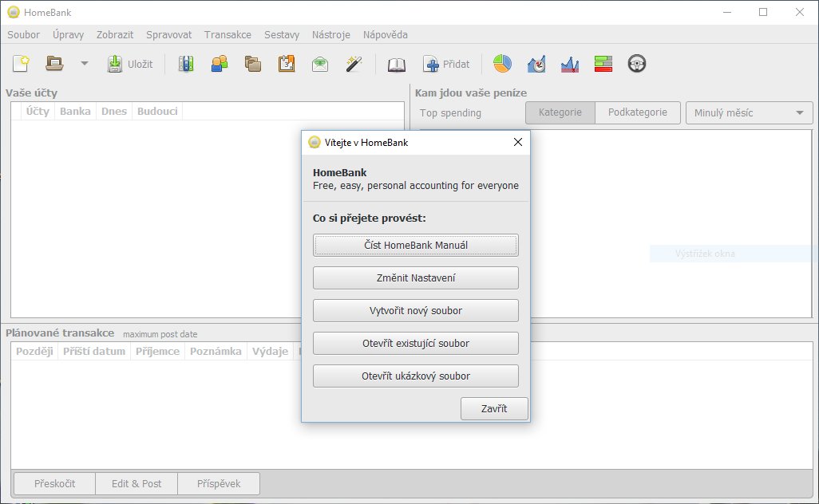Sort by the Banka column header
Screen dimensions: 819x504
(75, 111)
